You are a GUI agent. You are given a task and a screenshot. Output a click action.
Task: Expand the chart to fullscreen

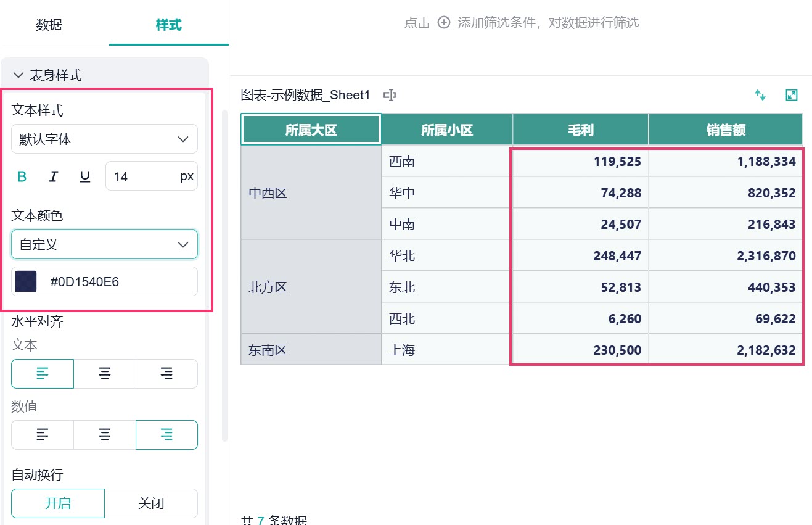click(x=792, y=95)
